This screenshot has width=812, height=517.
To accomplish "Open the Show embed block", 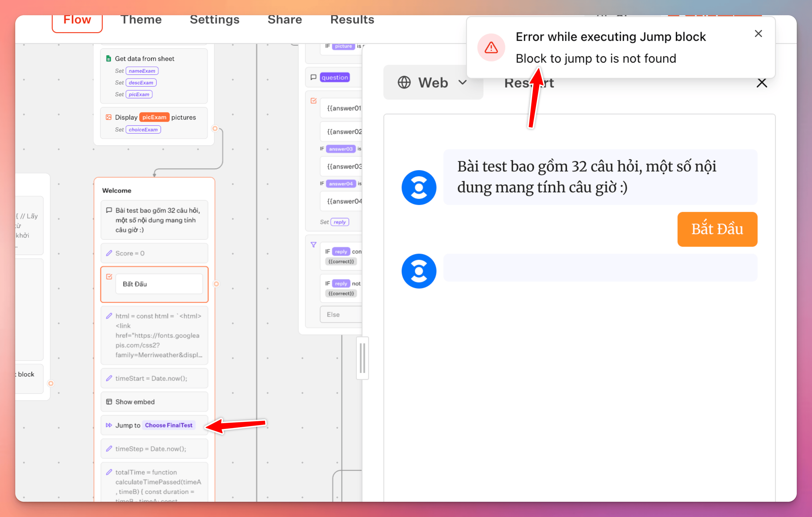I will [154, 402].
